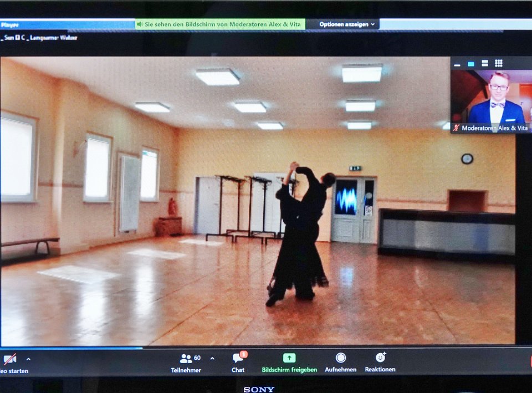Click Moderatoren Alex & Vita video thumbnail
The image size is (532, 393).
click(x=492, y=101)
